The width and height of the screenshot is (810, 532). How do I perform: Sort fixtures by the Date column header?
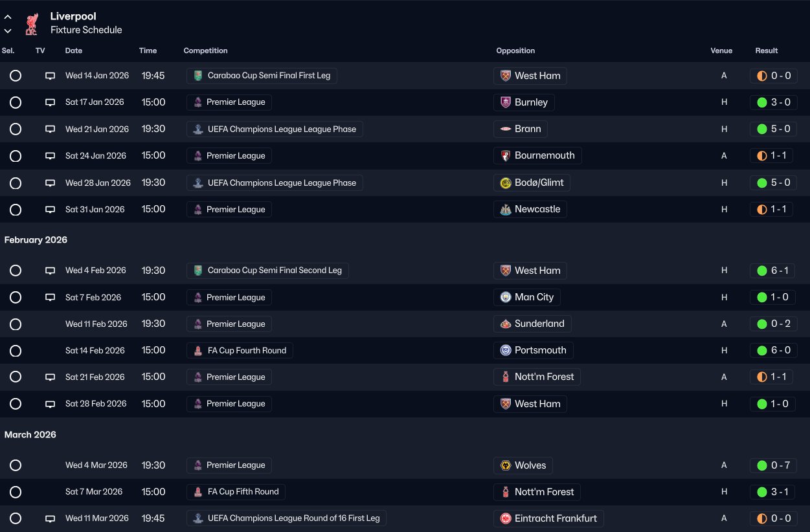(74, 50)
